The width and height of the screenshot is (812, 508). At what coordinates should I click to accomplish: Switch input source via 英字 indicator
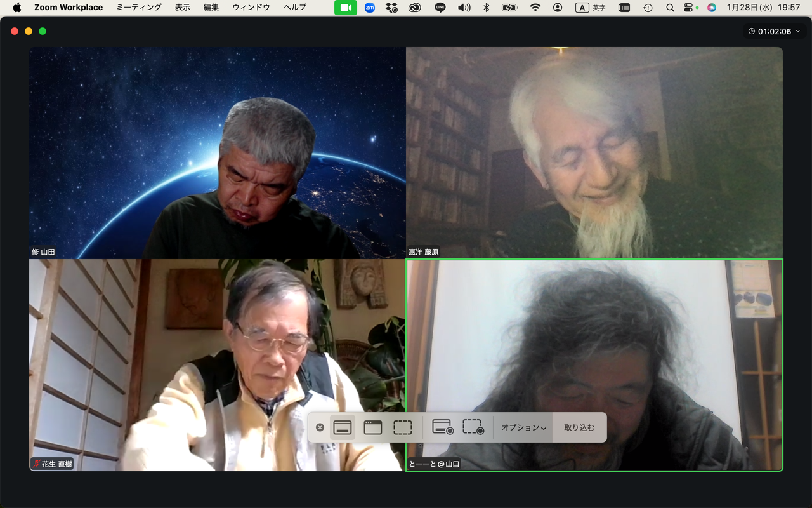[x=591, y=8]
